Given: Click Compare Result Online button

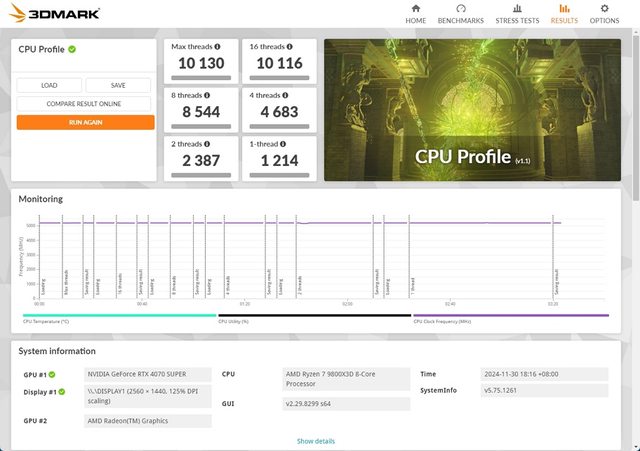Looking at the screenshot, I should coord(85,104).
